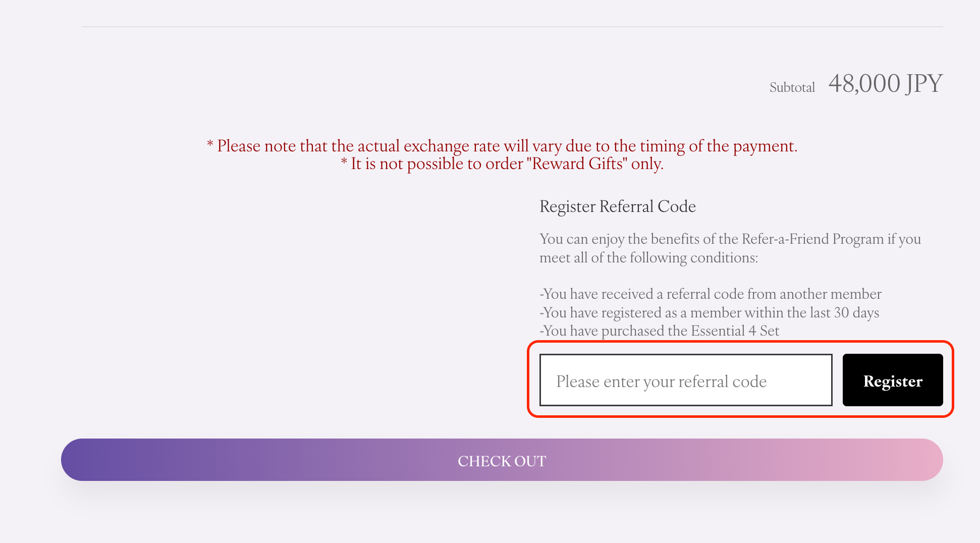The width and height of the screenshot is (980, 543).
Task: Click the exchange rate warning note
Action: (502, 146)
